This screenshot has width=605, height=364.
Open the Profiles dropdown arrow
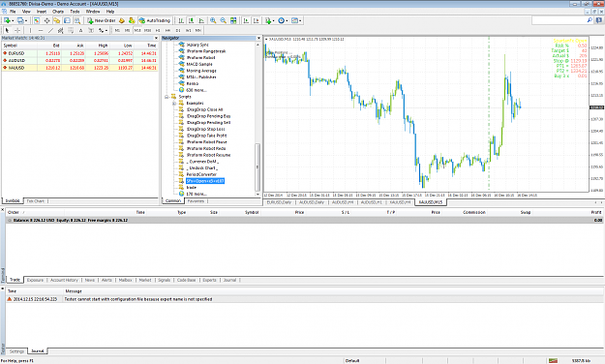click(26, 21)
